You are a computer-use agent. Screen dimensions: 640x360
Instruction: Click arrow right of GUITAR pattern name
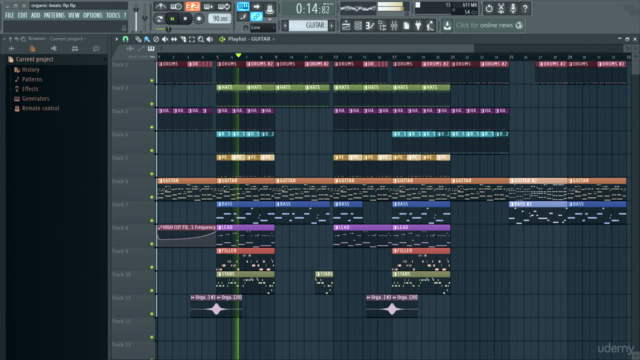tap(331, 25)
